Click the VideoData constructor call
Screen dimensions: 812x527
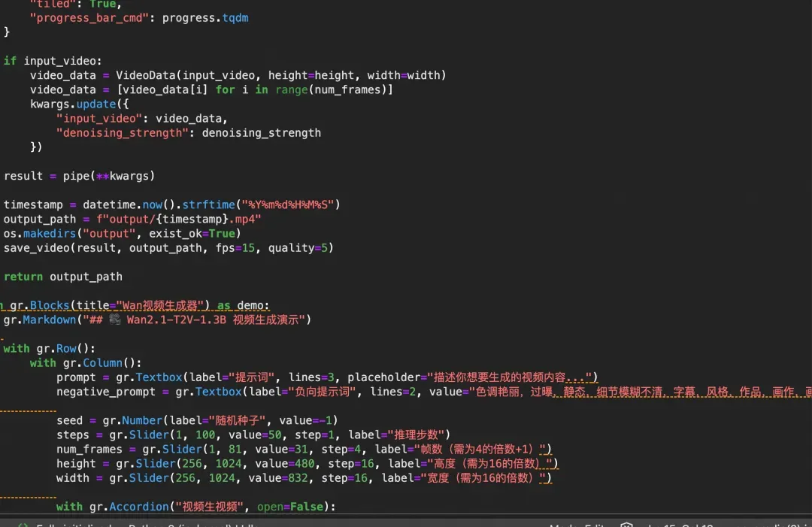point(146,76)
